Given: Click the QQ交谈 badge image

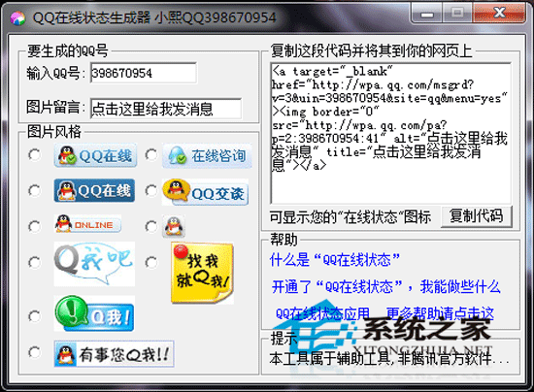Looking at the screenshot, I should pos(205,192).
